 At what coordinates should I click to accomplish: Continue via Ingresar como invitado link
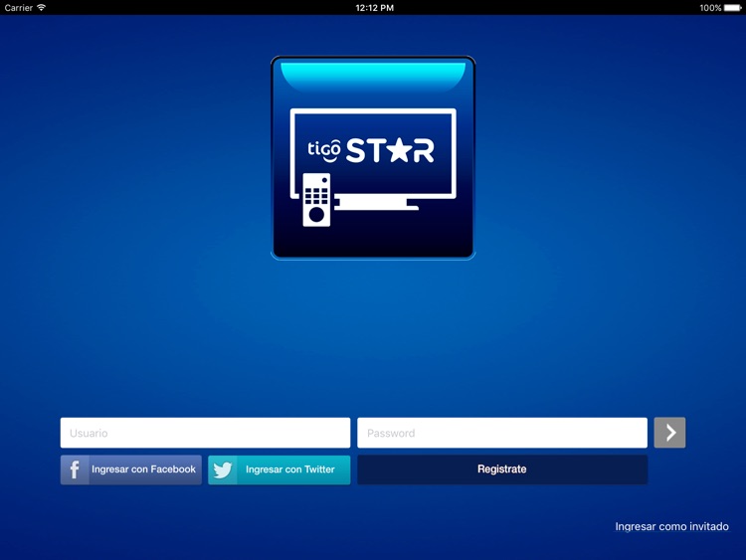coord(671,526)
